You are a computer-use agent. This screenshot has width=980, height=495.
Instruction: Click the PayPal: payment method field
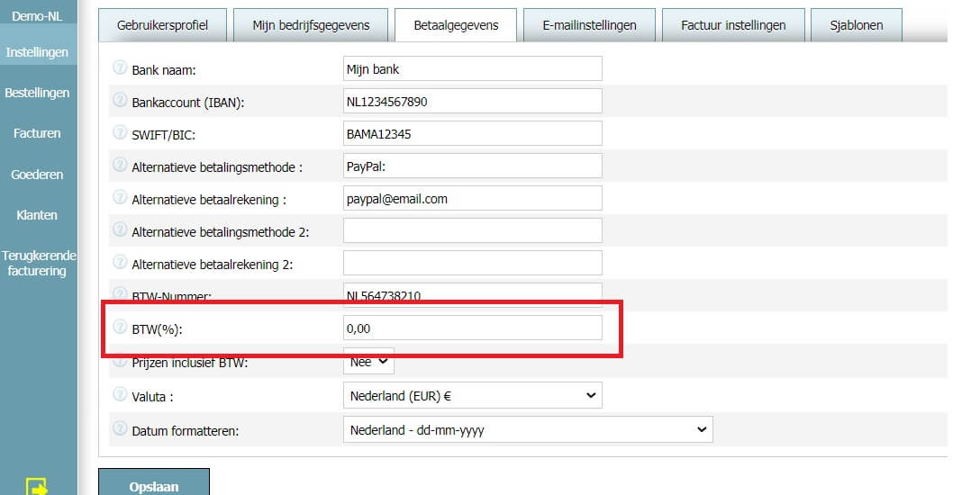pos(473,166)
